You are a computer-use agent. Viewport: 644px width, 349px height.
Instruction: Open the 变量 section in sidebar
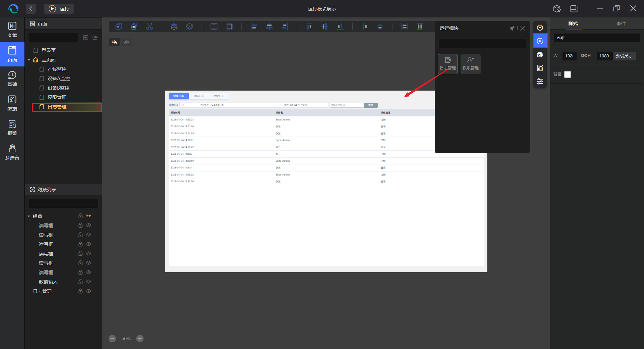pyautogui.click(x=12, y=30)
